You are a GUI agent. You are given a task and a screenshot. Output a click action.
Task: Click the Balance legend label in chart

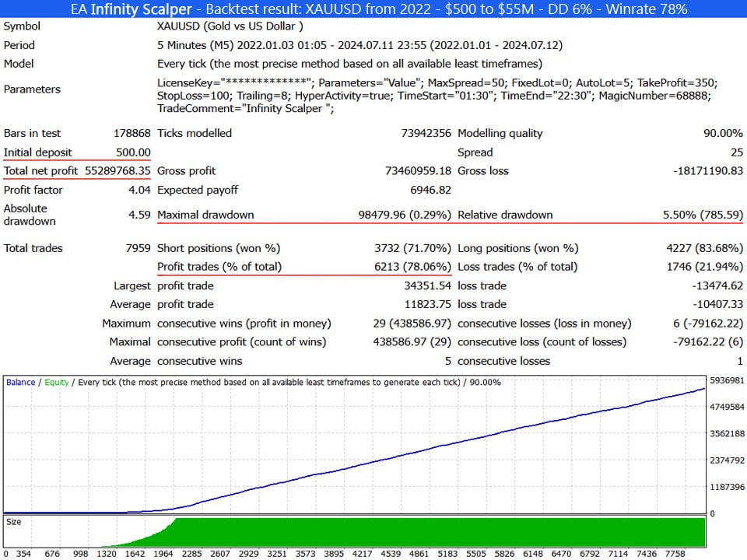21,383
